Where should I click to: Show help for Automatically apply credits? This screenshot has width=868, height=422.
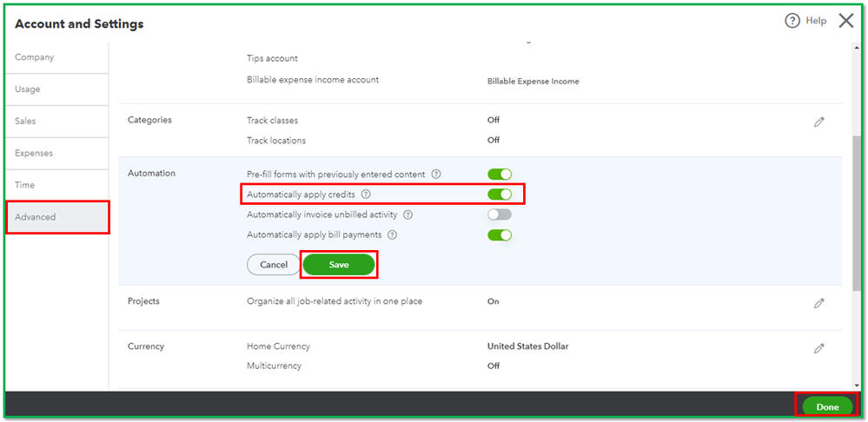coord(366,195)
